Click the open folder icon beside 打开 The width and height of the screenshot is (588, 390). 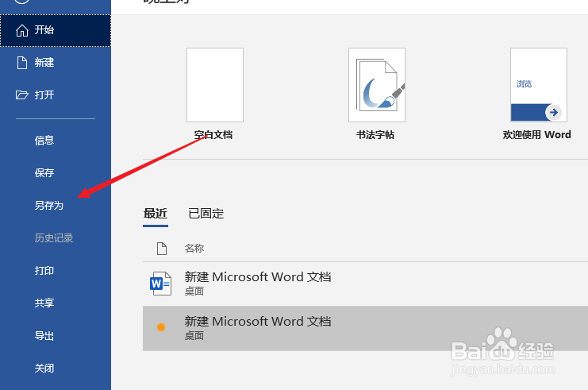21,95
